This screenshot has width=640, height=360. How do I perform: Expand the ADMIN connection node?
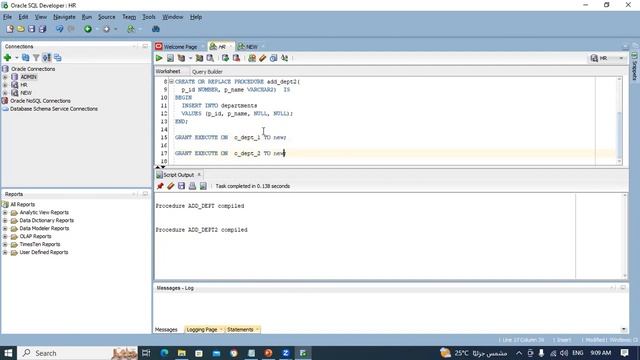5,77
